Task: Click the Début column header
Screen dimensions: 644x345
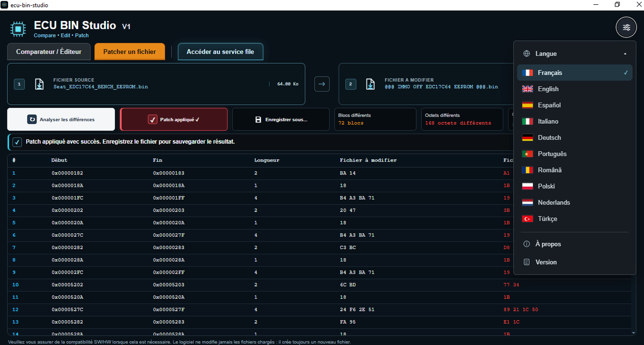Action: pos(60,160)
